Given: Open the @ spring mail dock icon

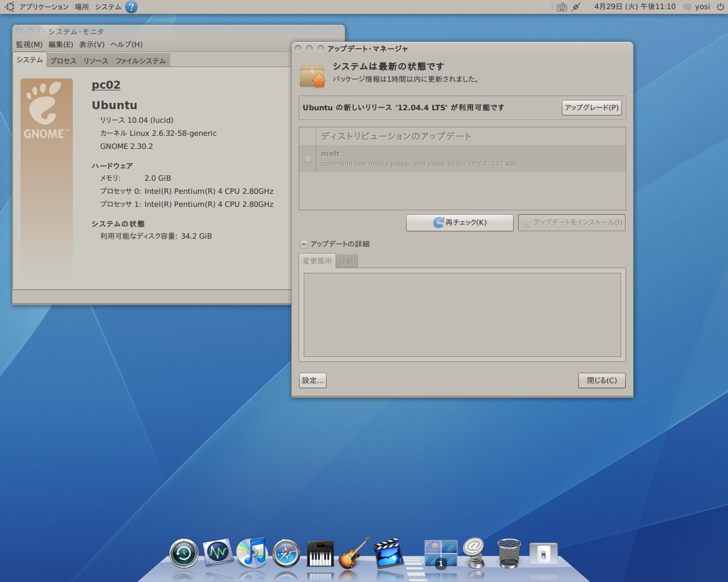Looking at the screenshot, I should pos(474,553).
